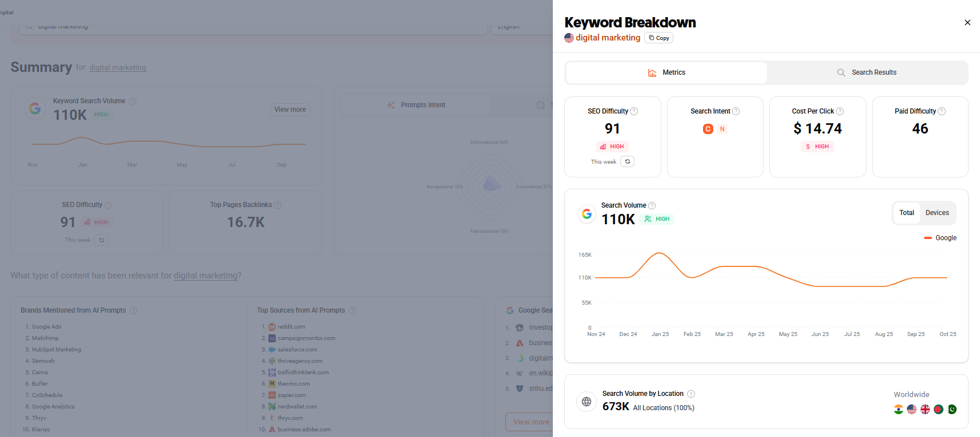Switch to the Metrics tab
The image size is (980, 437).
(x=666, y=72)
